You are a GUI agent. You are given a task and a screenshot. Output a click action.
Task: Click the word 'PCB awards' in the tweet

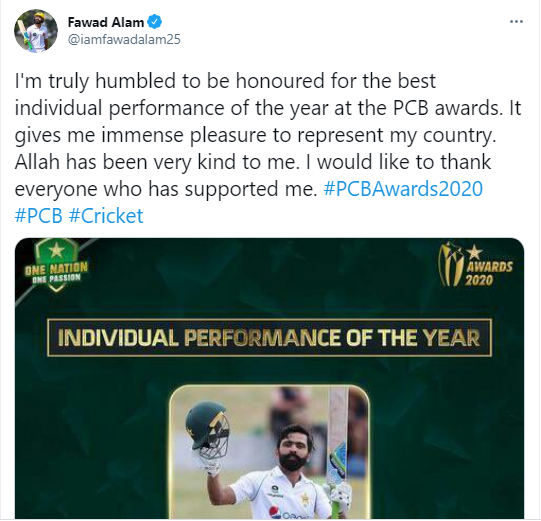446,108
